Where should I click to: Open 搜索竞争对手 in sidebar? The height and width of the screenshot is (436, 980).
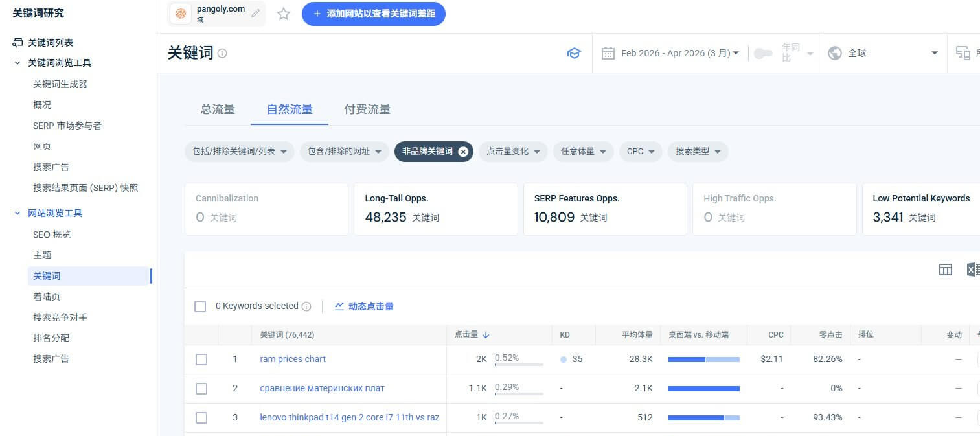60,317
